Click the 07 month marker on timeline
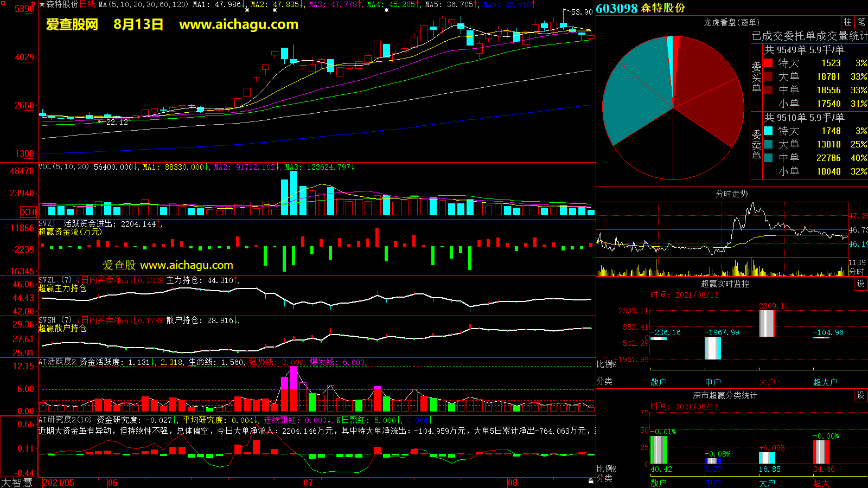Viewport: 868px width, 488px height. [308, 483]
